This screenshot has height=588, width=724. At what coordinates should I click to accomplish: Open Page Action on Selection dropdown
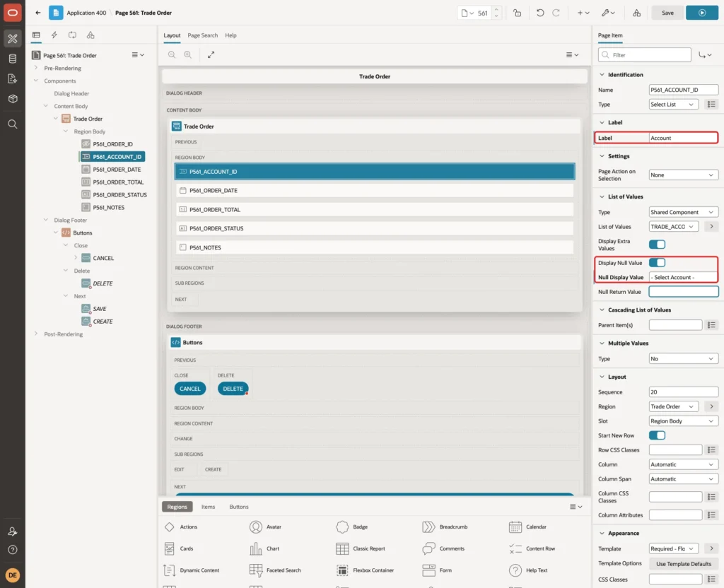pos(684,175)
